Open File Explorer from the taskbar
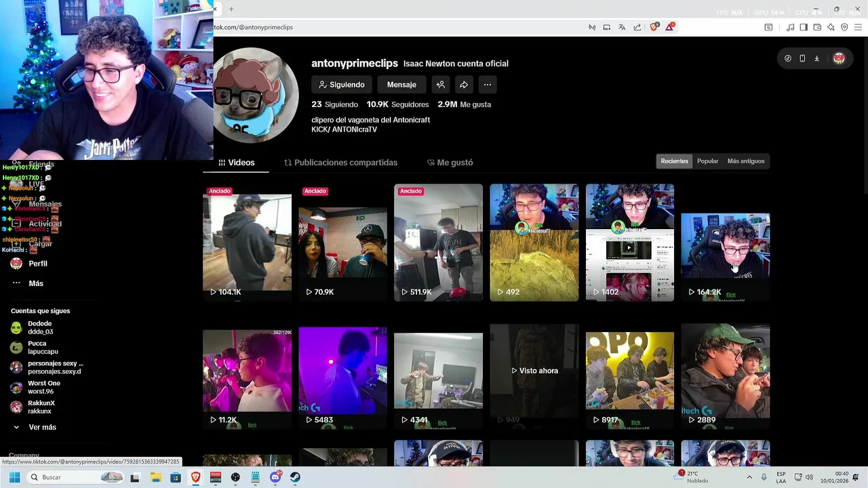This screenshot has height=488, width=868. [x=155, y=477]
